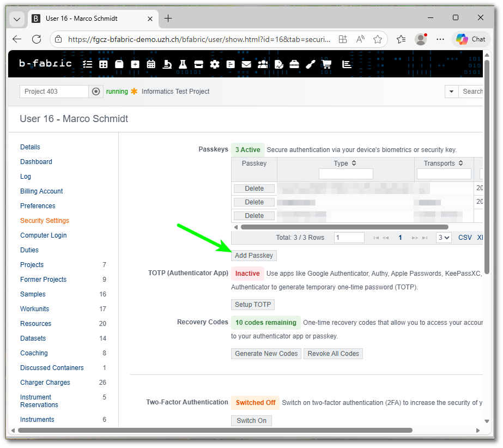Select Security Settings in the sidebar

pyautogui.click(x=45, y=221)
